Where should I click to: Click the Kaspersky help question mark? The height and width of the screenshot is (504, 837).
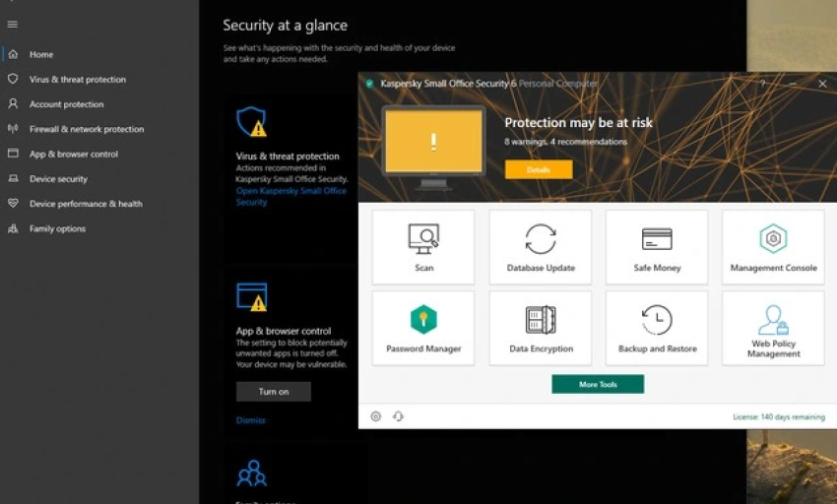(763, 84)
